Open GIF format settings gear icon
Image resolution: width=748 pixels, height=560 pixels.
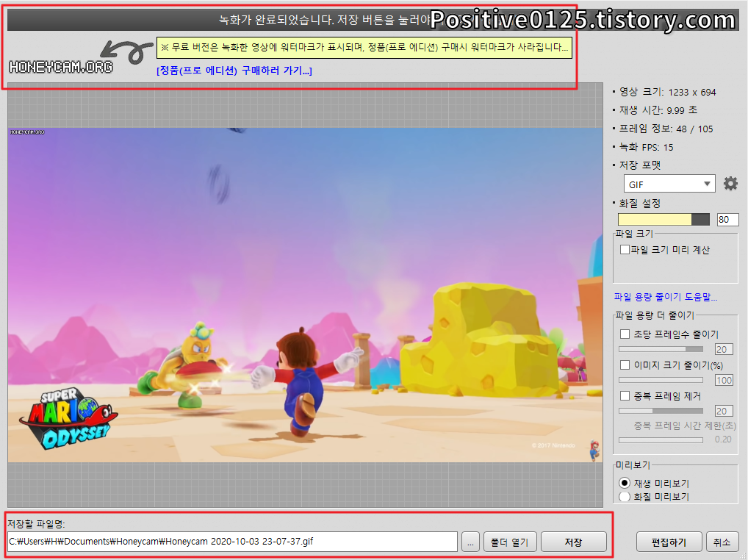[x=730, y=184]
